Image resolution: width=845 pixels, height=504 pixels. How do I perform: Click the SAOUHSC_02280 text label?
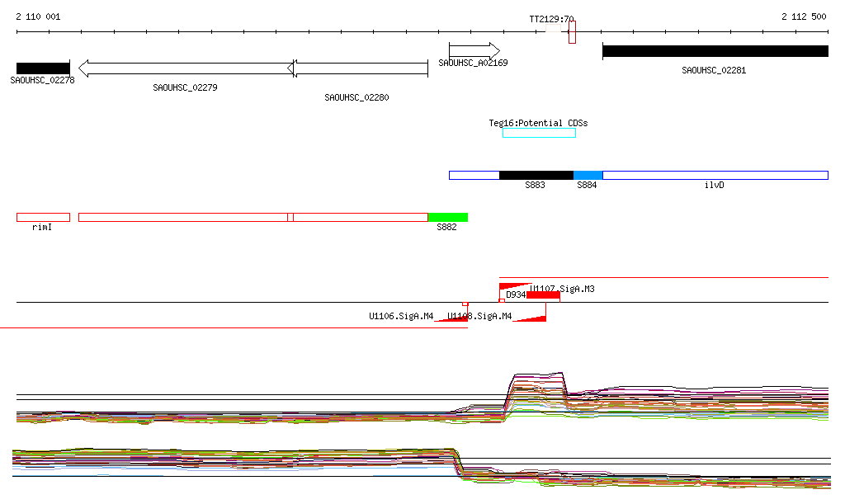pyautogui.click(x=356, y=97)
